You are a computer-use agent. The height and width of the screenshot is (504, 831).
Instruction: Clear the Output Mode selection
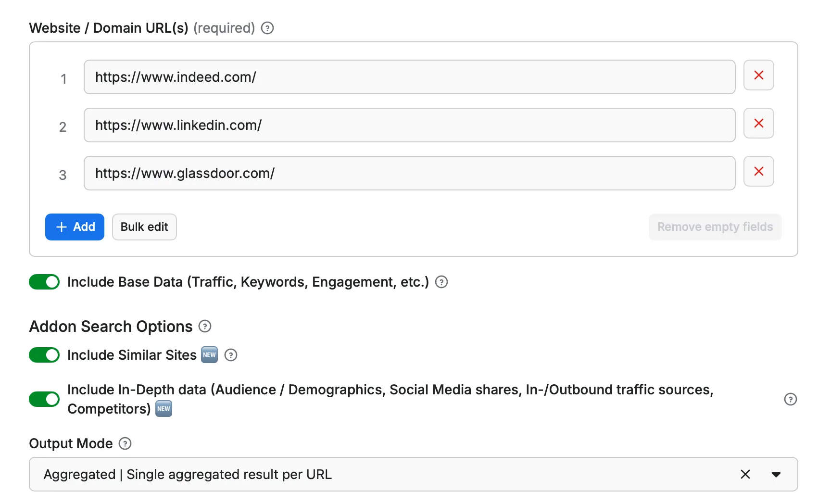pos(745,474)
